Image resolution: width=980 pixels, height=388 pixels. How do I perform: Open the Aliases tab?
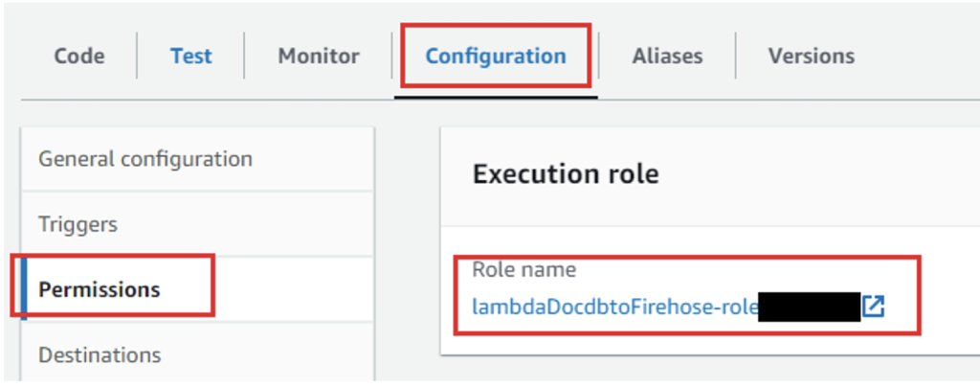pyautogui.click(x=667, y=57)
